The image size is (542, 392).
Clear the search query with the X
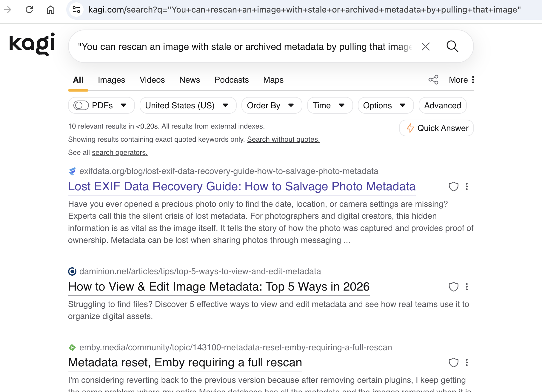pyautogui.click(x=425, y=47)
